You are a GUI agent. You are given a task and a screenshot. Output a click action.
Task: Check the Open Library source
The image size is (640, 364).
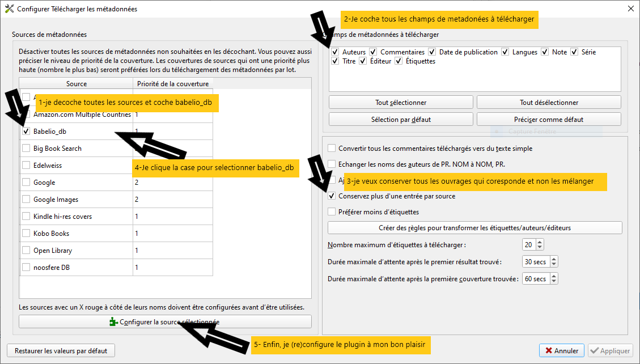[26, 251]
